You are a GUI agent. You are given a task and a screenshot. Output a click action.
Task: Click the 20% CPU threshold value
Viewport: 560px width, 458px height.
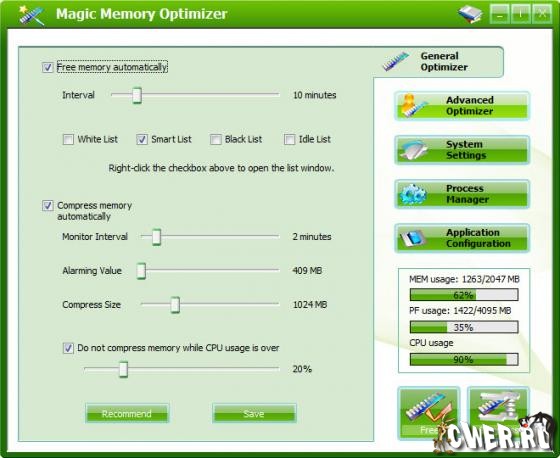(302, 369)
